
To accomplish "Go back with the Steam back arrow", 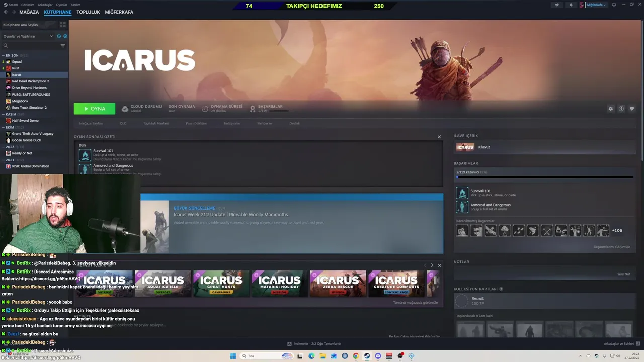I will 6,12.
